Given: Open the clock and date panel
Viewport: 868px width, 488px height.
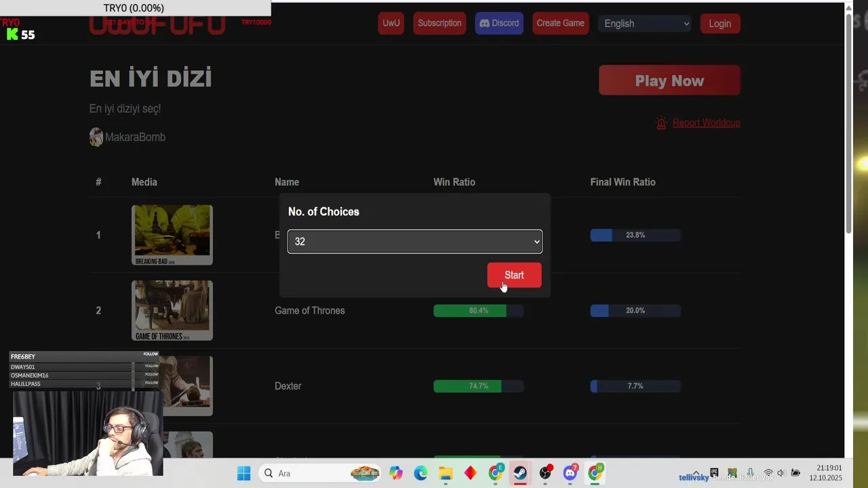Looking at the screenshot, I should (825, 473).
